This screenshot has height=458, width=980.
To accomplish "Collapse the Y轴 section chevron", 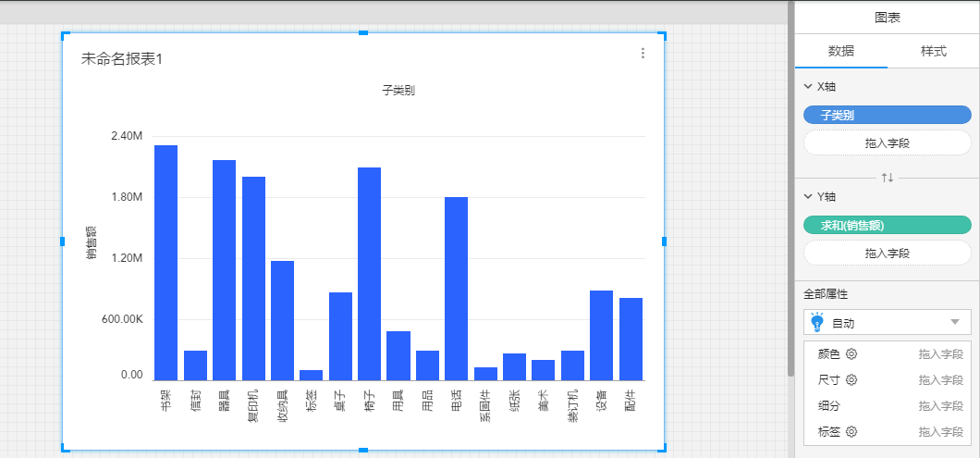I will (808, 197).
